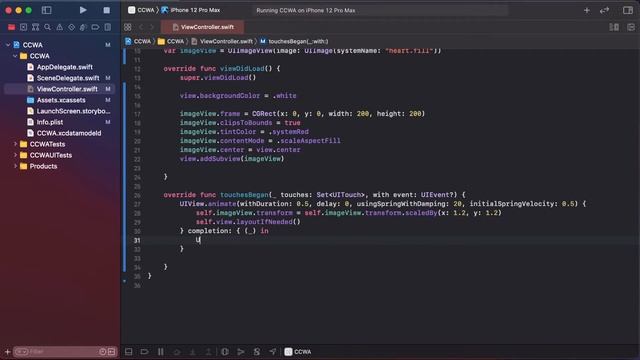Hide the debug area

coord(129,351)
